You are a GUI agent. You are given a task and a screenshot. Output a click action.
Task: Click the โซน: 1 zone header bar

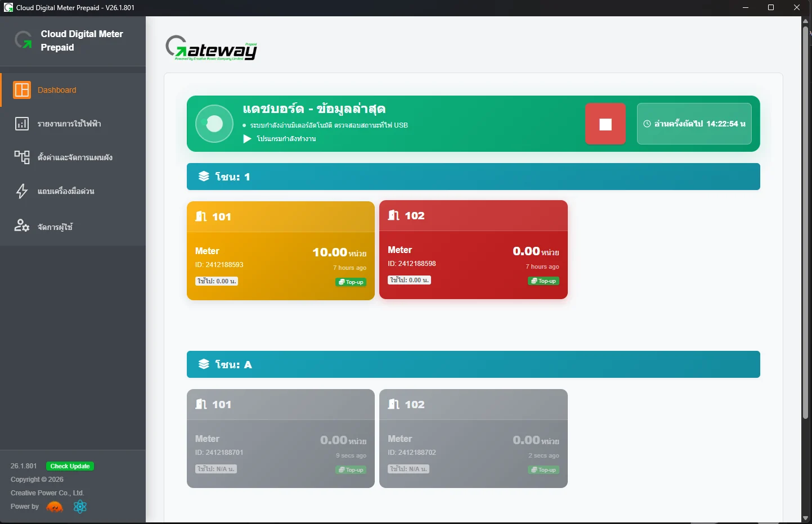coord(473,177)
